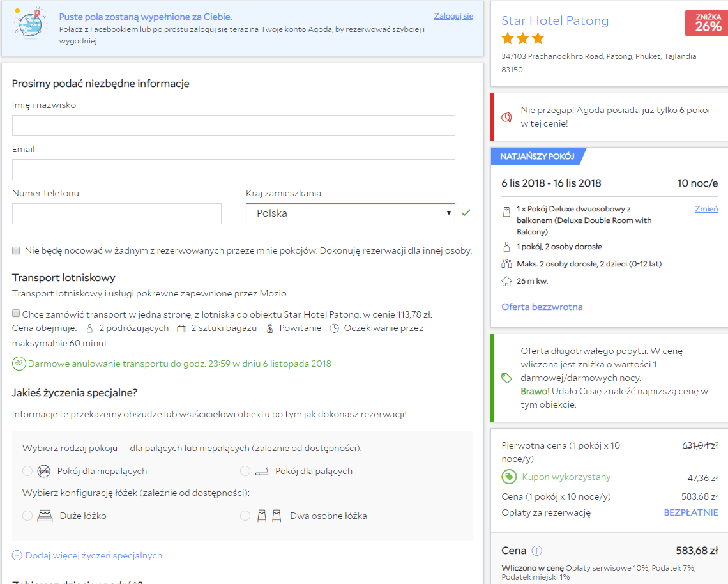Viewport: 728px width, 584px height.
Task: Click the travelers person icon in transport details
Action: tap(89, 328)
